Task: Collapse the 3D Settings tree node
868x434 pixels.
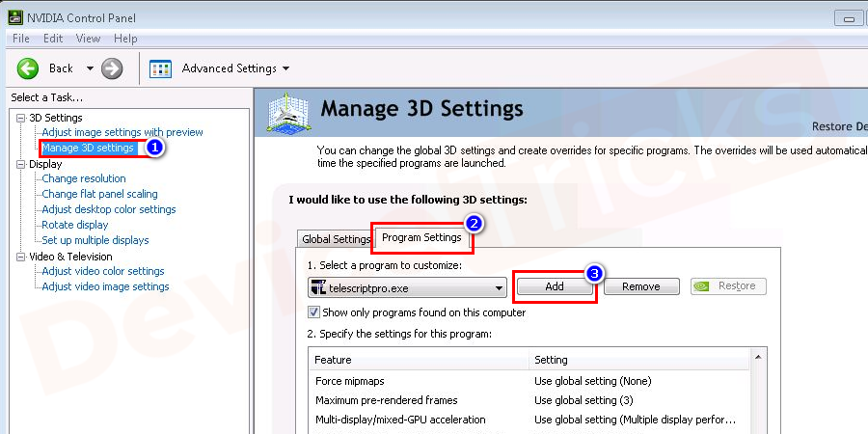Action: [x=21, y=118]
